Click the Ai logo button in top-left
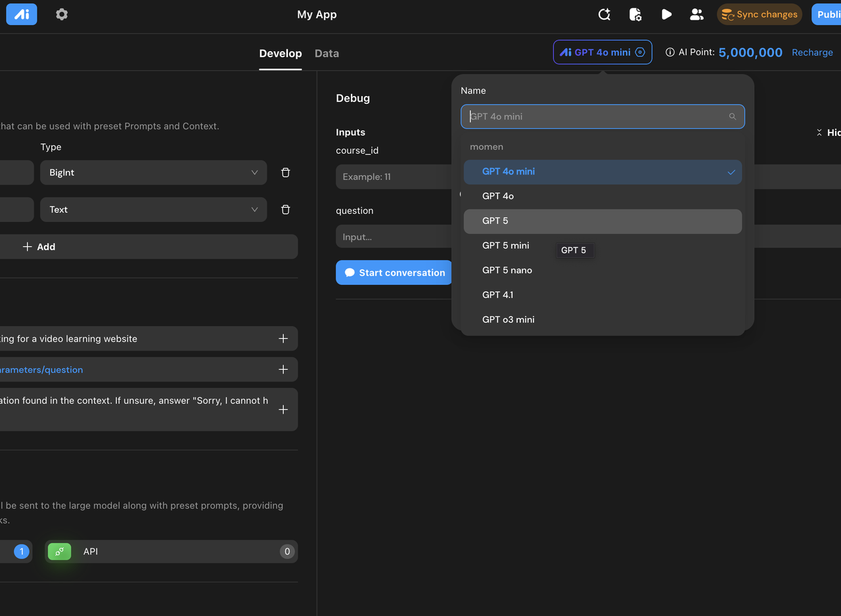 coord(22,14)
